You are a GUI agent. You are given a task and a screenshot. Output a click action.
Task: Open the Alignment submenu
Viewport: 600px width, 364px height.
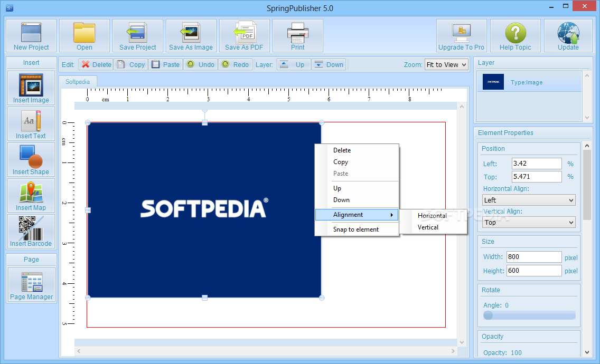pos(357,215)
